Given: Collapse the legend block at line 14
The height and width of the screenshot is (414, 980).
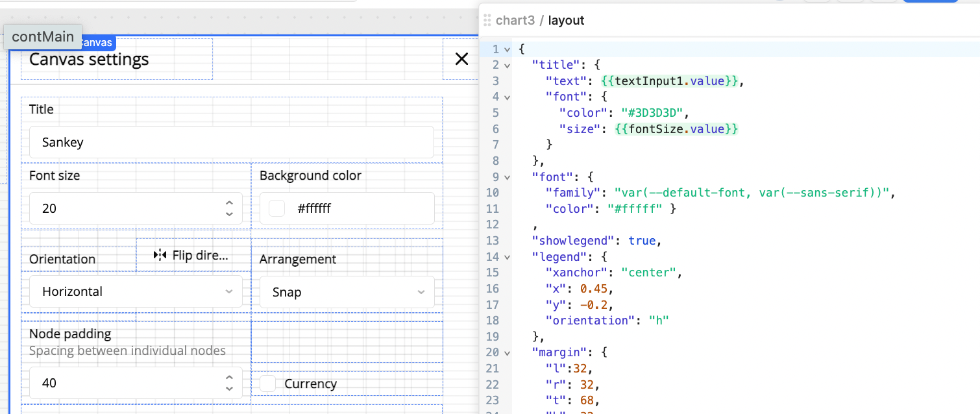Looking at the screenshot, I should tap(507, 257).
